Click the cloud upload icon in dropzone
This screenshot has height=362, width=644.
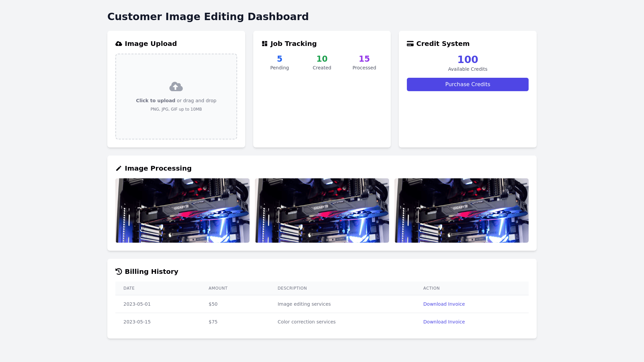pyautogui.click(x=176, y=87)
